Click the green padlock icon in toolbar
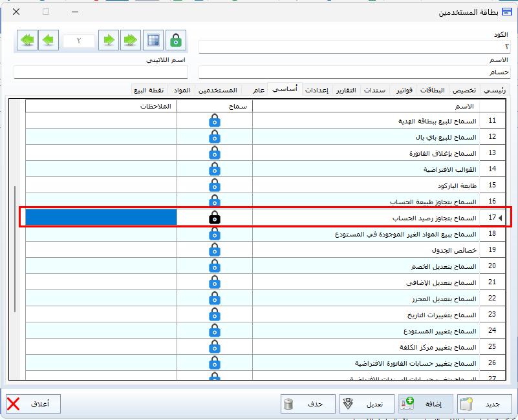Screen dimensions: 518x420 click(x=175, y=40)
